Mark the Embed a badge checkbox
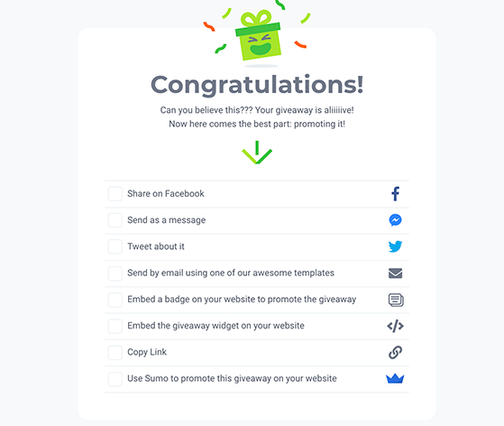Screen dimensions: 504x426 tap(115, 300)
